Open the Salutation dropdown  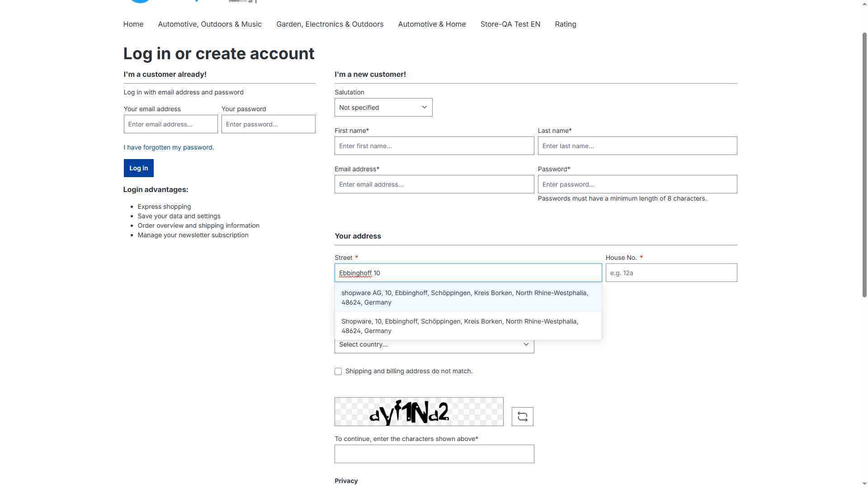[x=383, y=108]
